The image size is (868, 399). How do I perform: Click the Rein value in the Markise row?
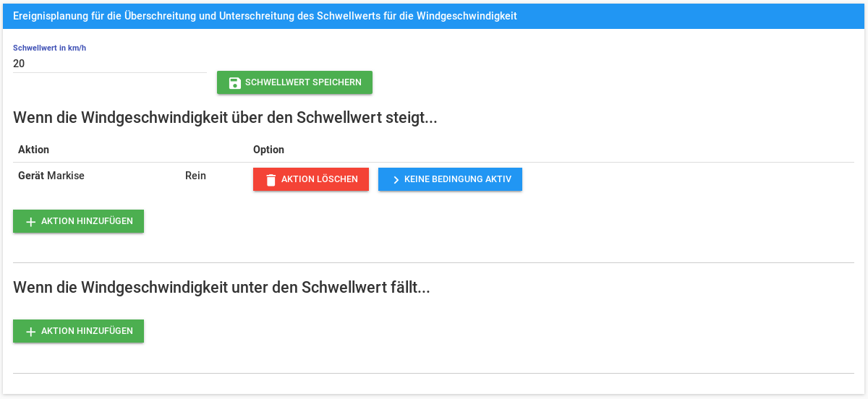pos(195,176)
